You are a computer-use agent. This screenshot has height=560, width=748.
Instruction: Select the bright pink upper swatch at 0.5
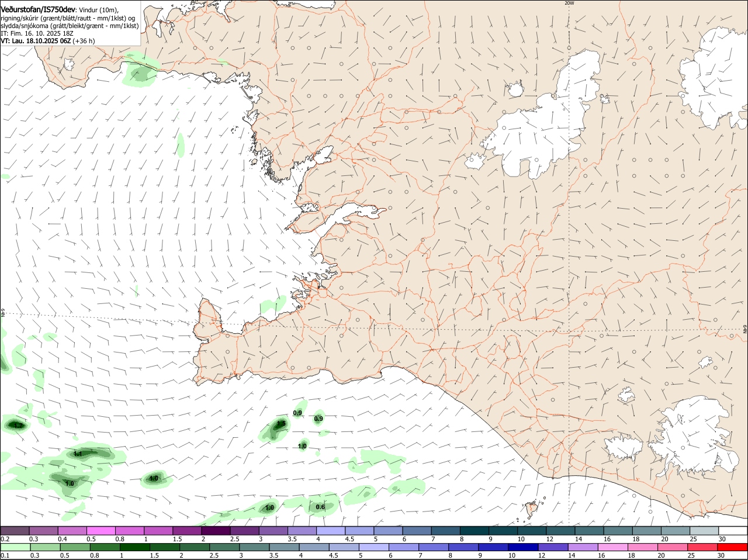pos(101,531)
